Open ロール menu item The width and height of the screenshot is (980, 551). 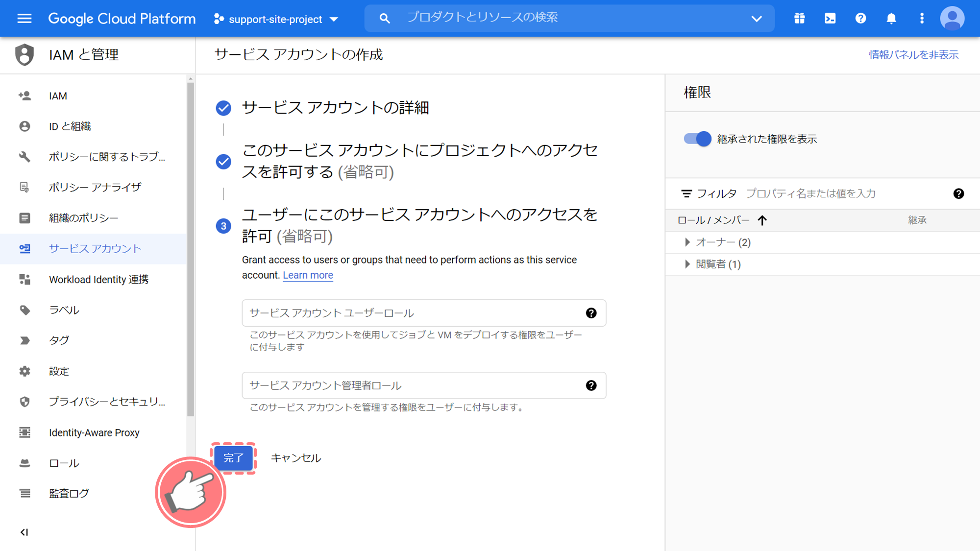tap(93, 463)
